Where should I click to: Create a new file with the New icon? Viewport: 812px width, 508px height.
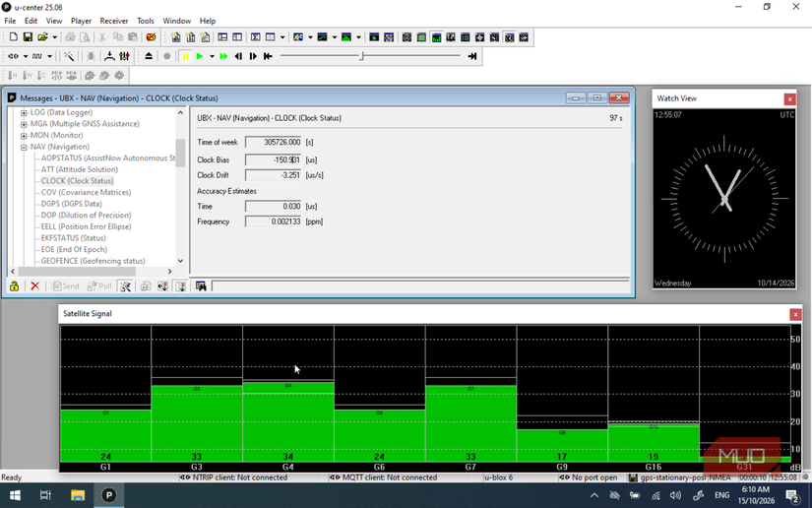14,37
